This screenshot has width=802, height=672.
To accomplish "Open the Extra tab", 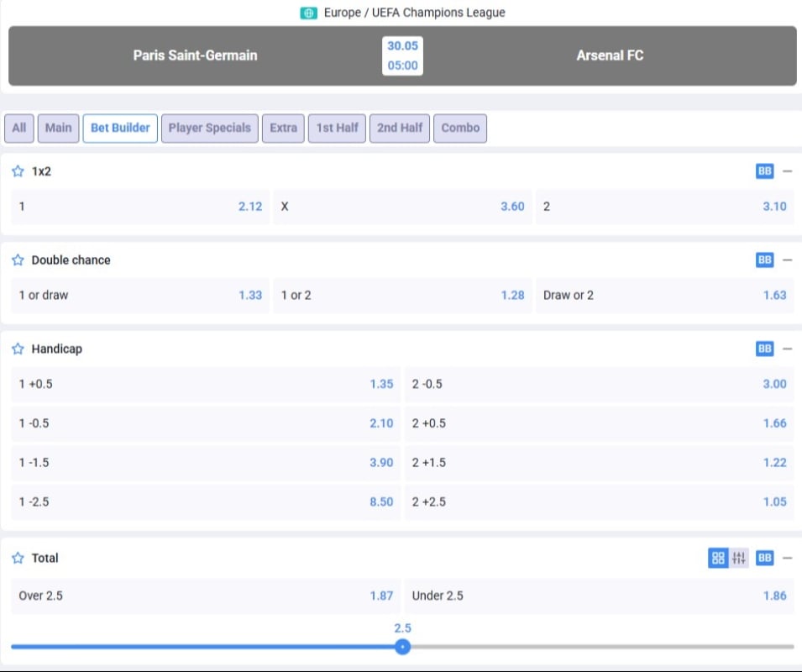I will pyautogui.click(x=283, y=128).
